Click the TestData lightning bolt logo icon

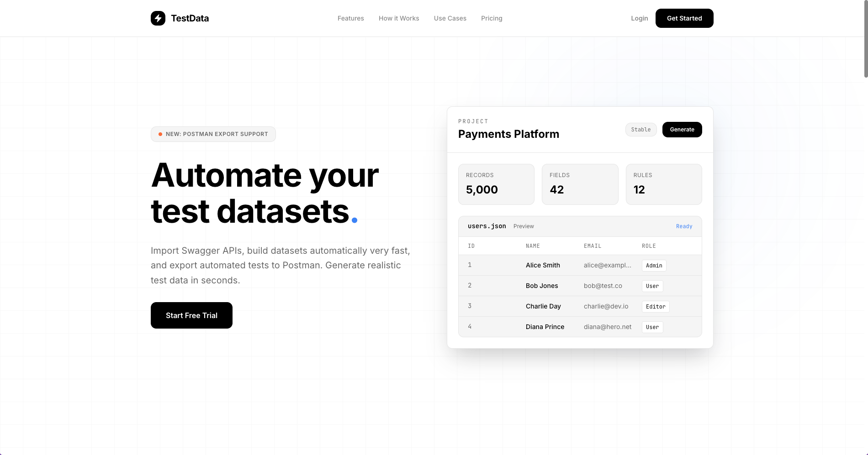[x=158, y=18]
